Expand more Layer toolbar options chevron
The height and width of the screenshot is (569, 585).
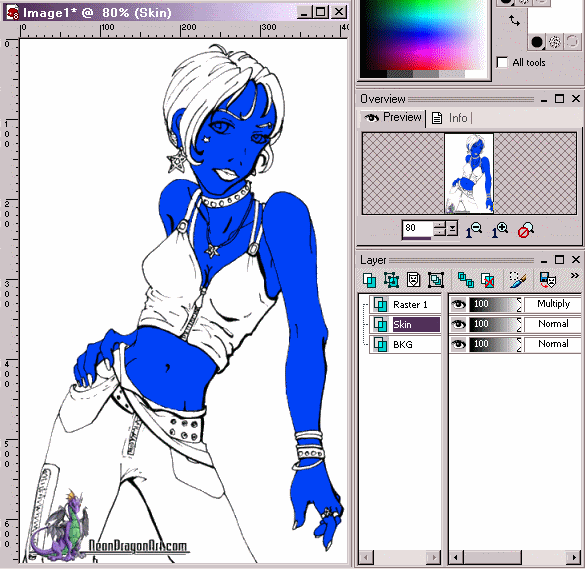click(575, 275)
